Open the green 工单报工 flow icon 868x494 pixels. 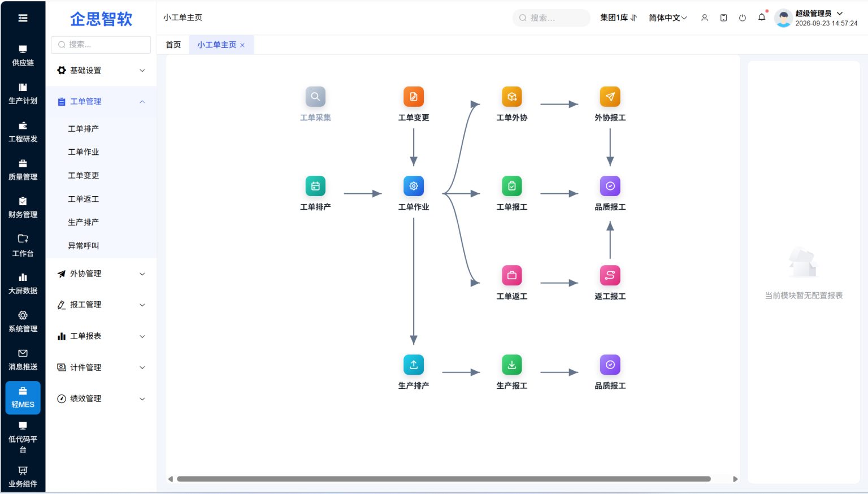pyautogui.click(x=512, y=186)
